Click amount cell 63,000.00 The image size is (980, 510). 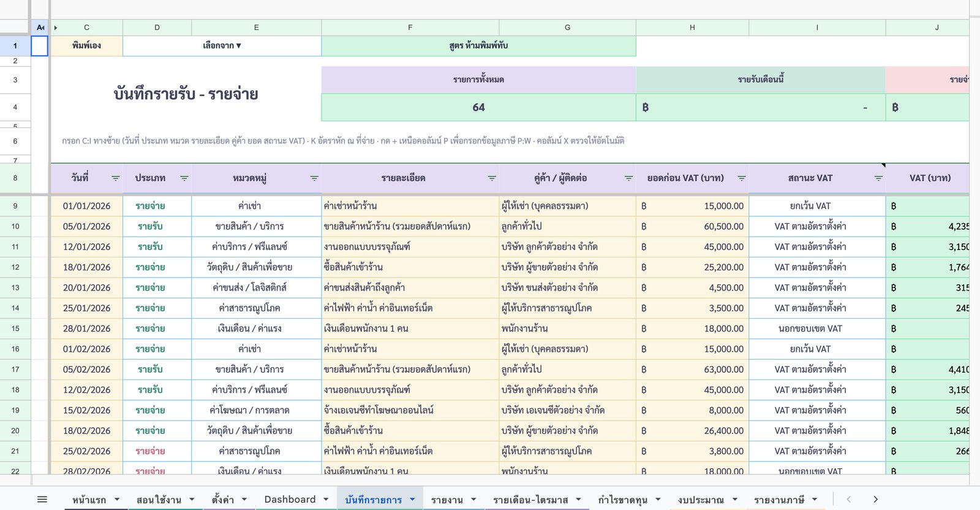click(x=692, y=370)
